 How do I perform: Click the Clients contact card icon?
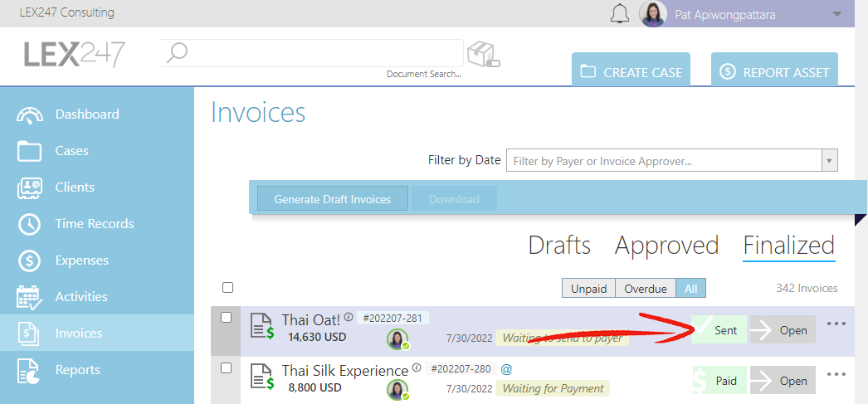29,187
